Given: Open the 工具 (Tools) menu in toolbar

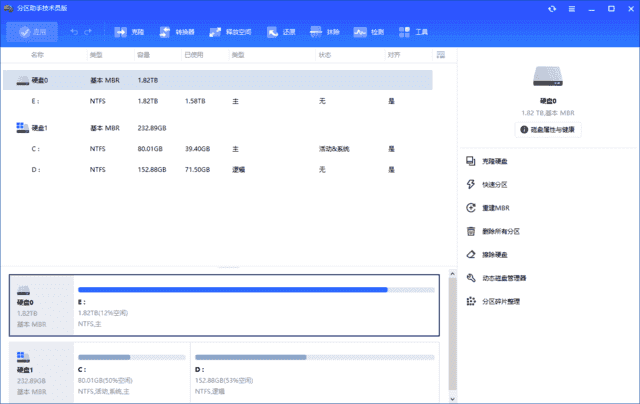Looking at the screenshot, I should pyautogui.click(x=413, y=32).
